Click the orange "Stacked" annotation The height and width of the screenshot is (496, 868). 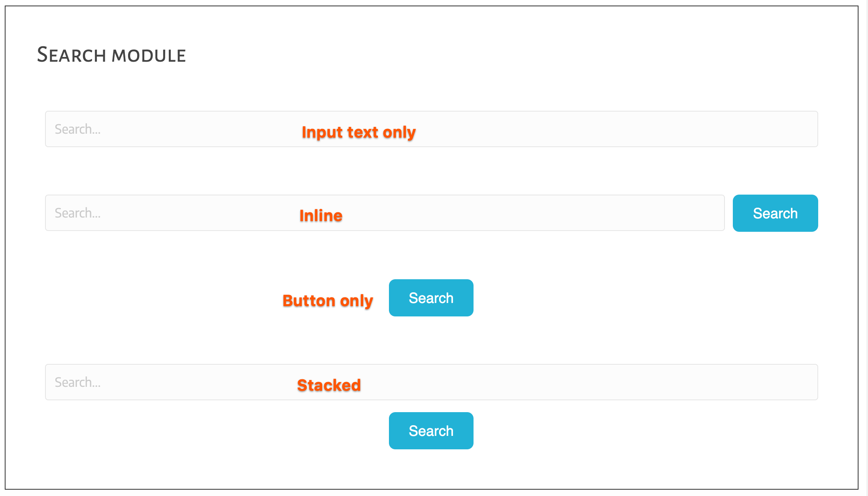[329, 385]
